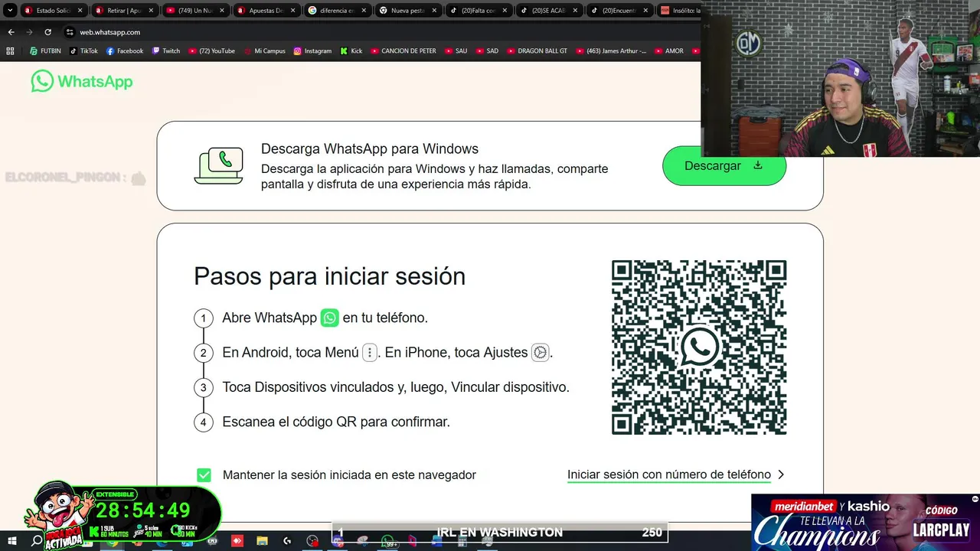Switch to the '(20)Falta con' TikTok tab

point(479,11)
